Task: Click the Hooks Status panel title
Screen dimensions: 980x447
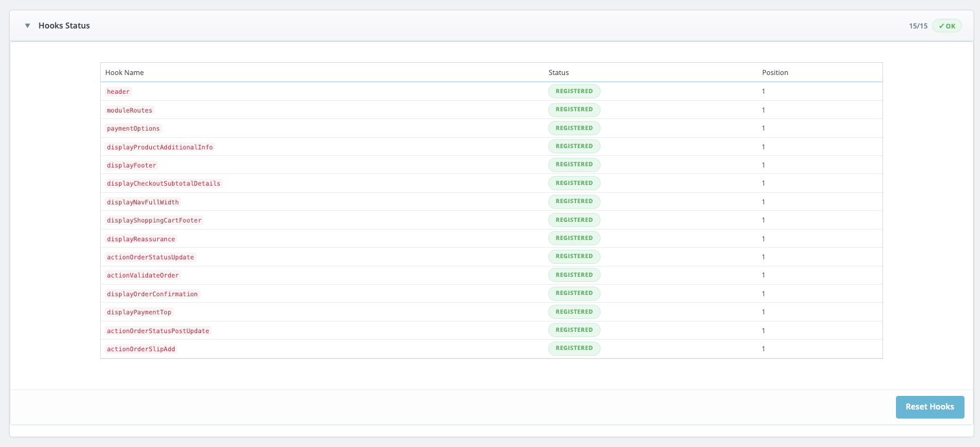Action: [x=64, y=26]
